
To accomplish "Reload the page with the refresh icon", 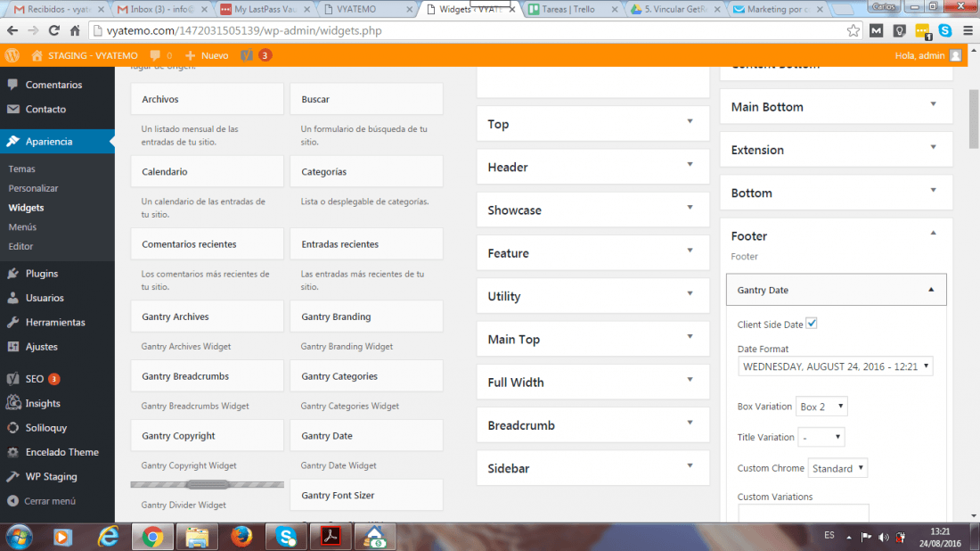I will tap(53, 30).
